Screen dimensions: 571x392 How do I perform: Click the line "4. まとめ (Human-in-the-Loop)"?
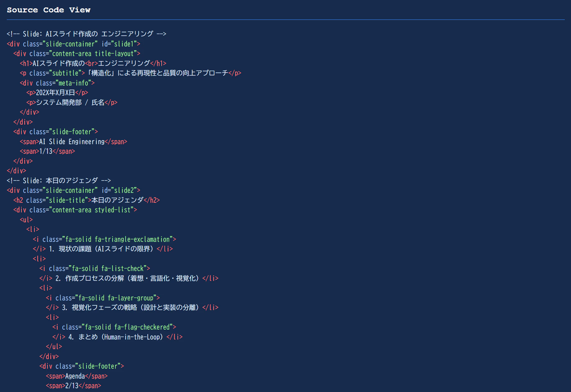[118, 337]
